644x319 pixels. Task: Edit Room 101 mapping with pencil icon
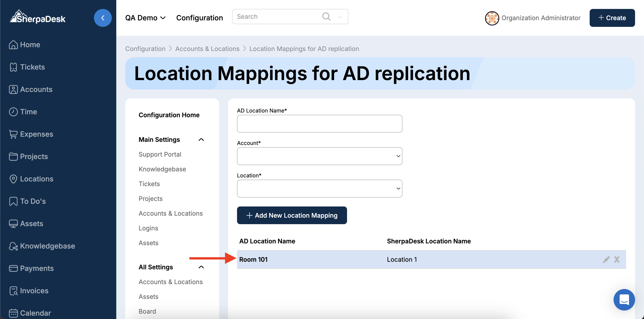pos(606,259)
